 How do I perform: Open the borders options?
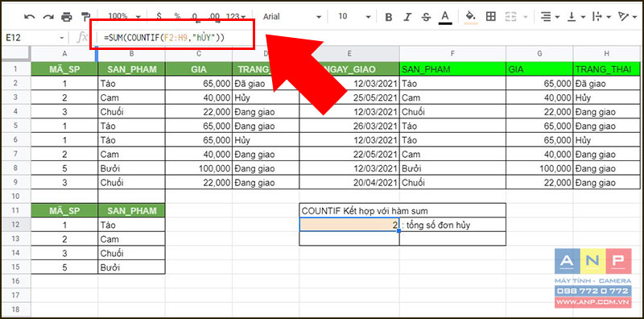tap(490, 16)
